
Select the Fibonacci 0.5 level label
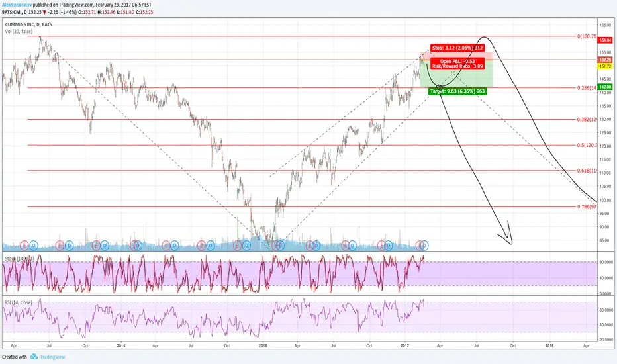click(587, 145)
